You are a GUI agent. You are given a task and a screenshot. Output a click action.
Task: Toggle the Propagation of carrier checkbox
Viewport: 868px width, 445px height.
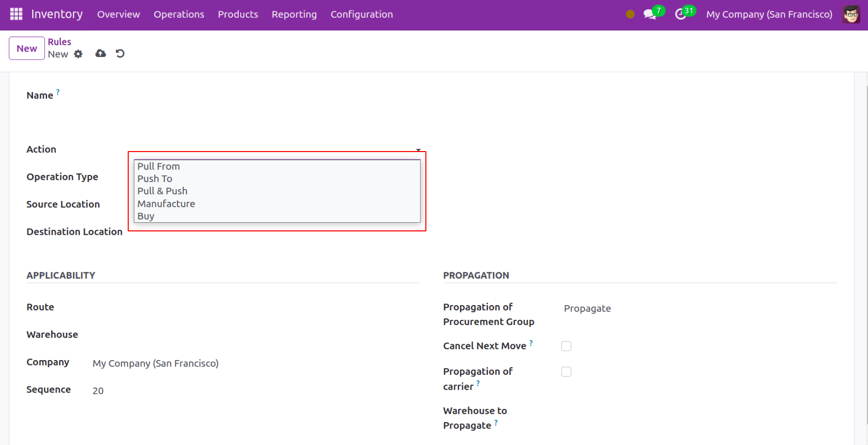[566, 372]
